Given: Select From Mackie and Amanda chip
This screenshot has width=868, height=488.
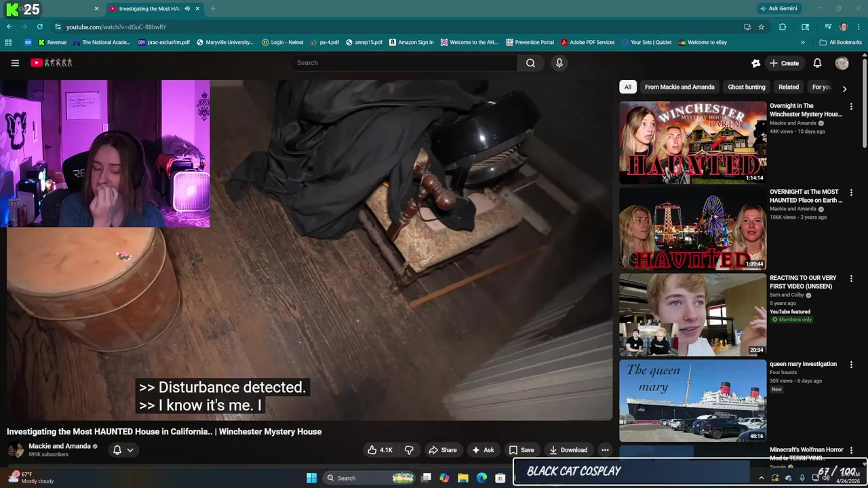Looking at the screenshot, I should 679,87.
